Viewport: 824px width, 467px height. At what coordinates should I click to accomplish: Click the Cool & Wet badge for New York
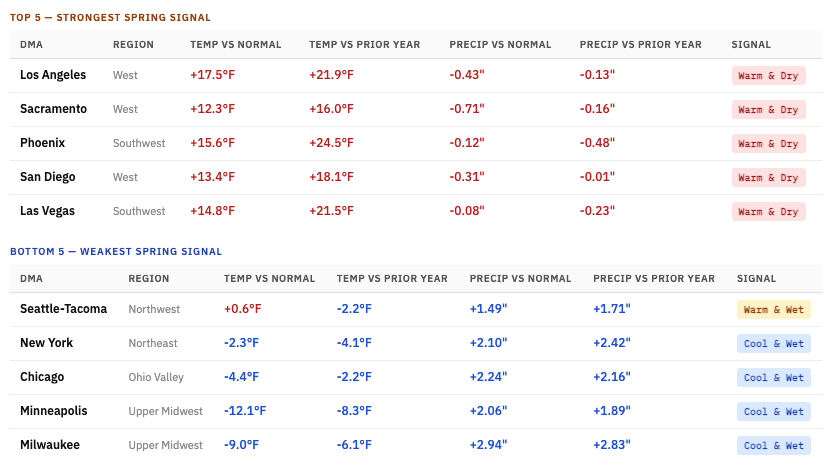point(774,344)
